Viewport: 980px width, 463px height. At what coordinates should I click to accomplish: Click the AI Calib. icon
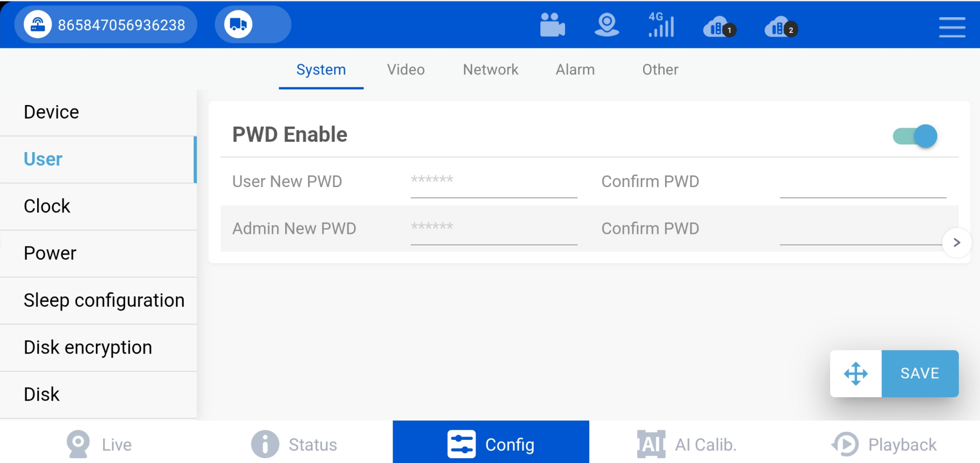click(651, 444)
